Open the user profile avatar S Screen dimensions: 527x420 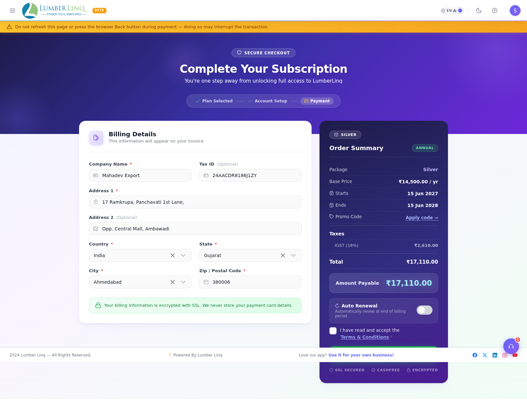click(x=515, y=11)
